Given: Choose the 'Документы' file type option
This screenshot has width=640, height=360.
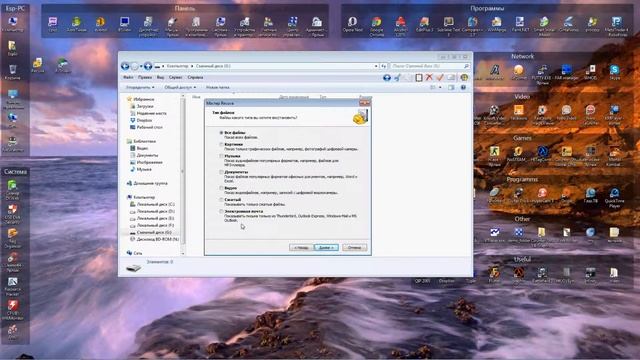Looking at the screenshot, I should tap(233, 172).
